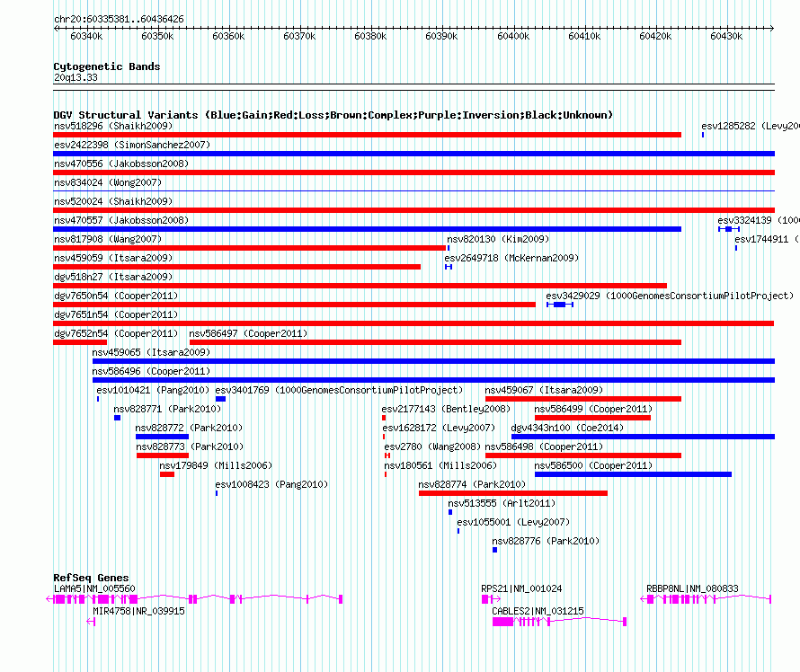Select nsv520024 (Shaikh2009) variant label
This screenshot has width=800, height=672.
(113, 201)
